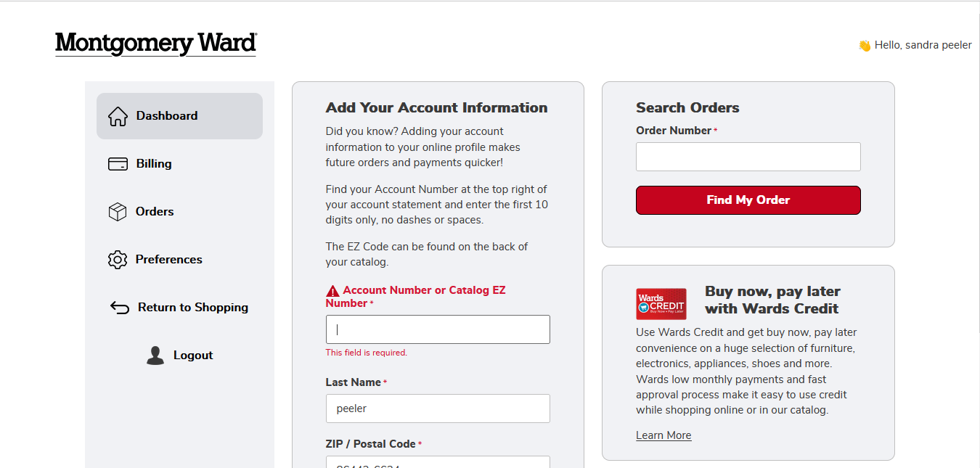Click the Return to Shopping arrow icon
The width and height of the screenshot is (980, 468).
point(118,307)
